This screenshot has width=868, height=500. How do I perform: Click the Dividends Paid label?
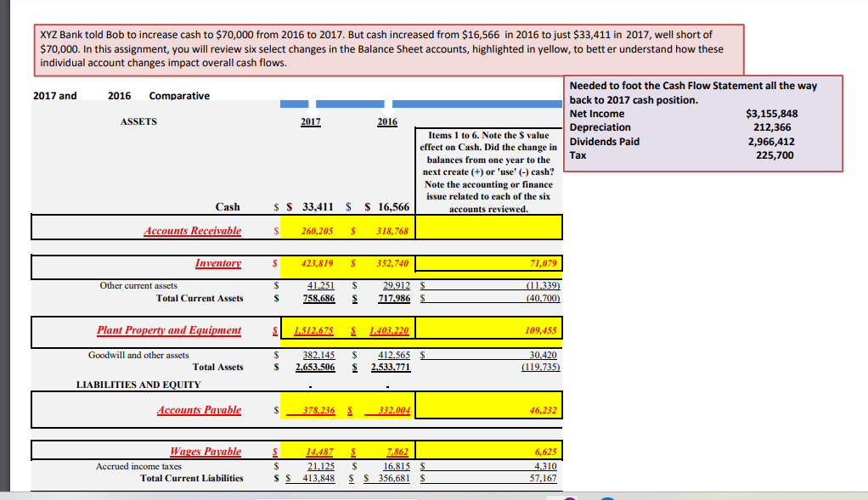[605, 142]
